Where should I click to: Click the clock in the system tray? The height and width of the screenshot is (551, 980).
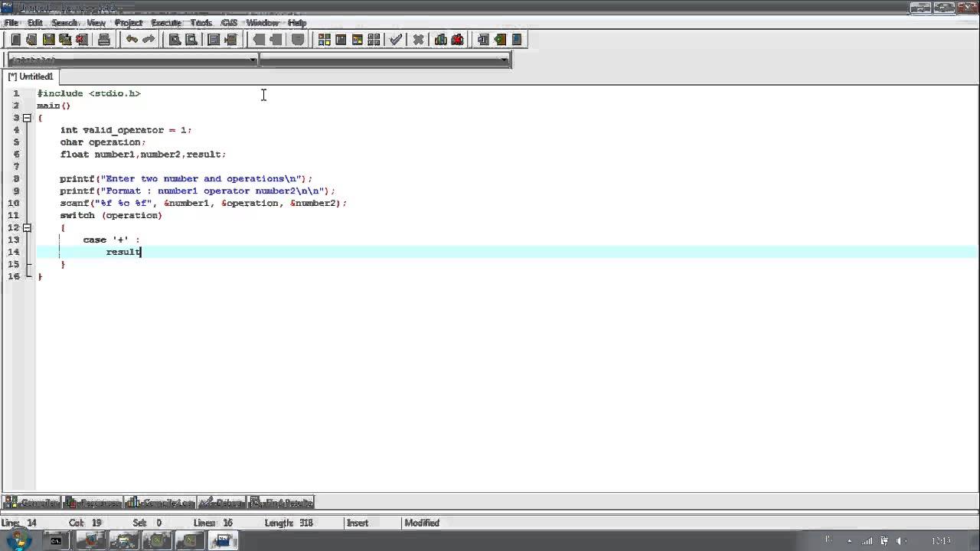click(942, 541)
